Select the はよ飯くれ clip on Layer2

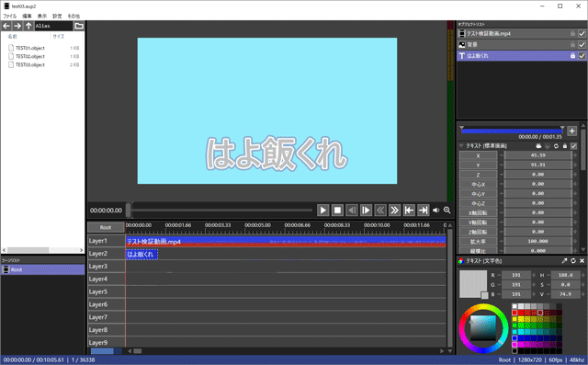click(x=141, y=255)
